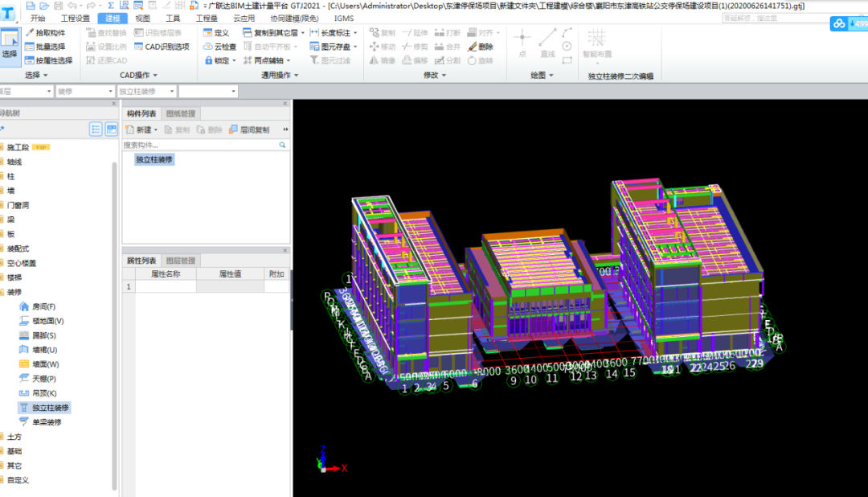Select 天棚(P) ceiling item

(38, 379)
